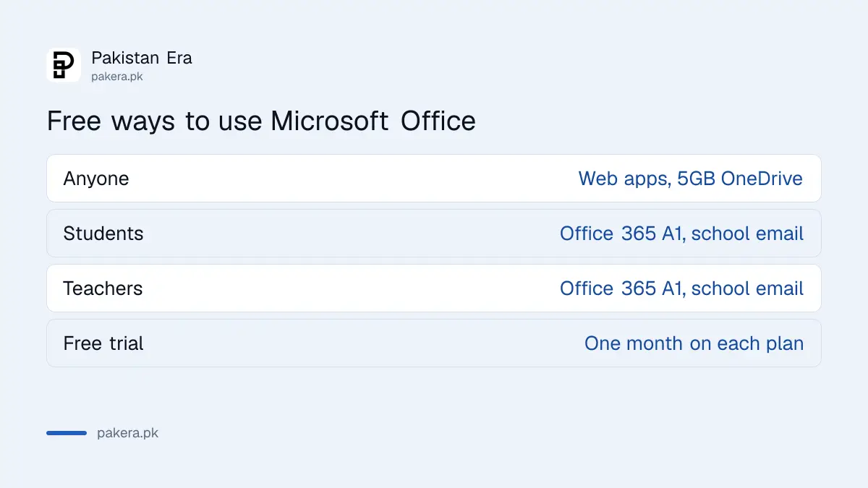Select the Web apps, 5GB OneDrive value

[691, 179]
